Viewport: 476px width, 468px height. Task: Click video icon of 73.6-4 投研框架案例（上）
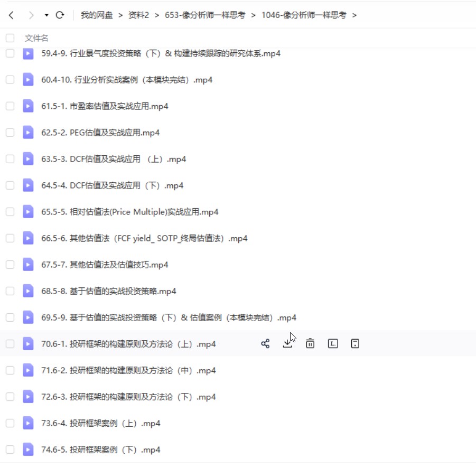[x=28, y=423]
